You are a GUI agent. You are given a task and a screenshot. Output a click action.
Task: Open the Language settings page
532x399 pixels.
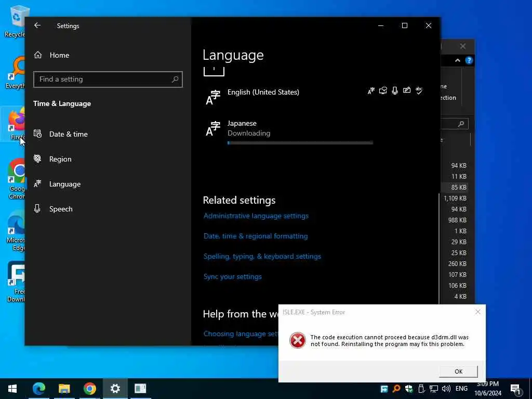tap(57, 184)
